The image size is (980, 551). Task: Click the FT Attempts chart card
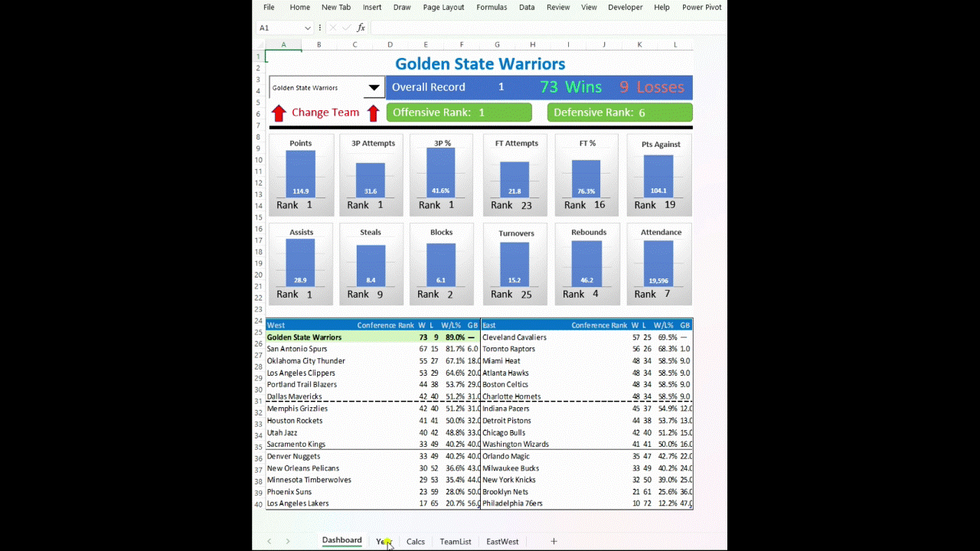(x=514, y=174)
